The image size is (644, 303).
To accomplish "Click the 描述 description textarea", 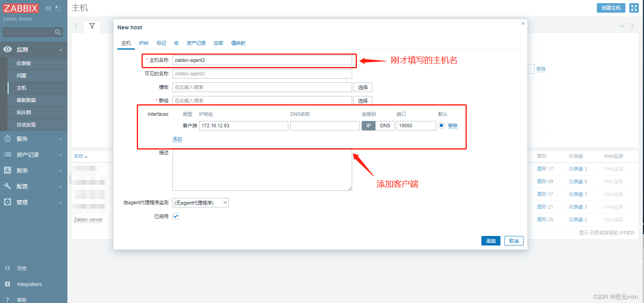I will pyautogui.click(x=262, y=170).
